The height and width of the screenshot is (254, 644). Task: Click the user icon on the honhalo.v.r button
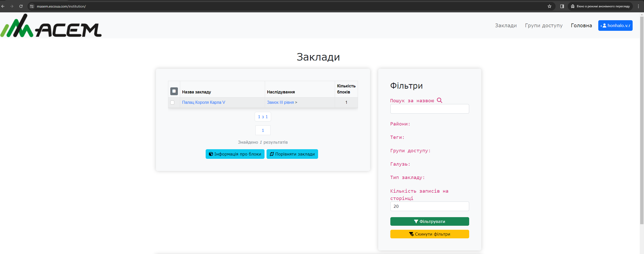click(604, 25)
